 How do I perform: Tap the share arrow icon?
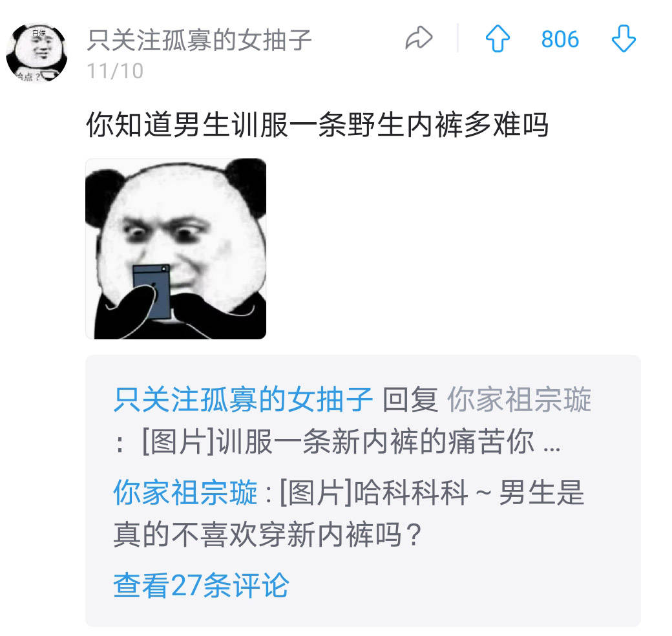click(x=419, y=39)
